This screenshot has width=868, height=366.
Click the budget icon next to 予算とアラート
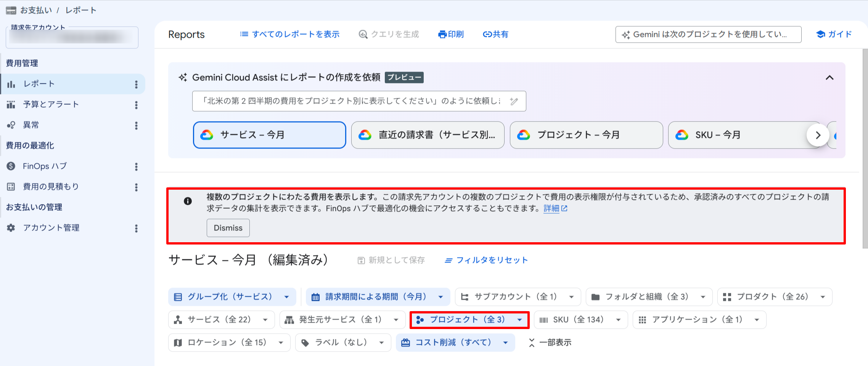[x=11, y=104]
